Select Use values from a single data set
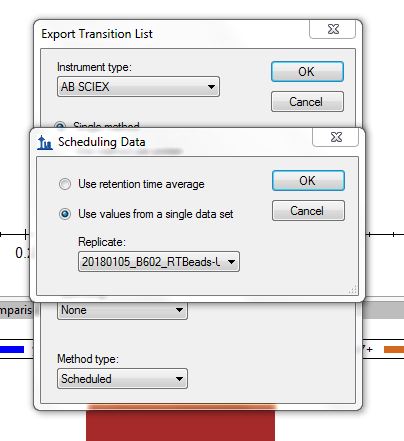This screenshot has height=441, width=404. [65, 214]
